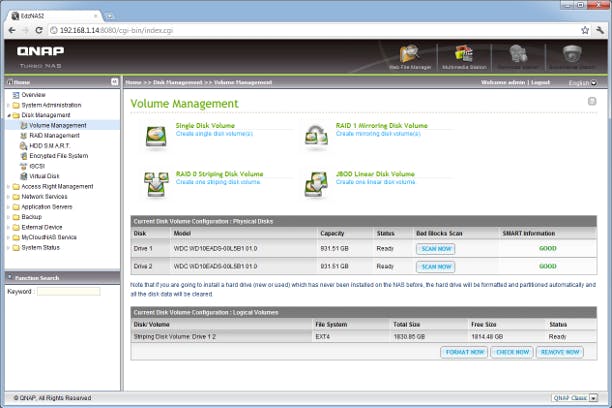This screenshot has height=408, width=612.
Task: Bookmark the page with the star icon
Action: (585, 30)
